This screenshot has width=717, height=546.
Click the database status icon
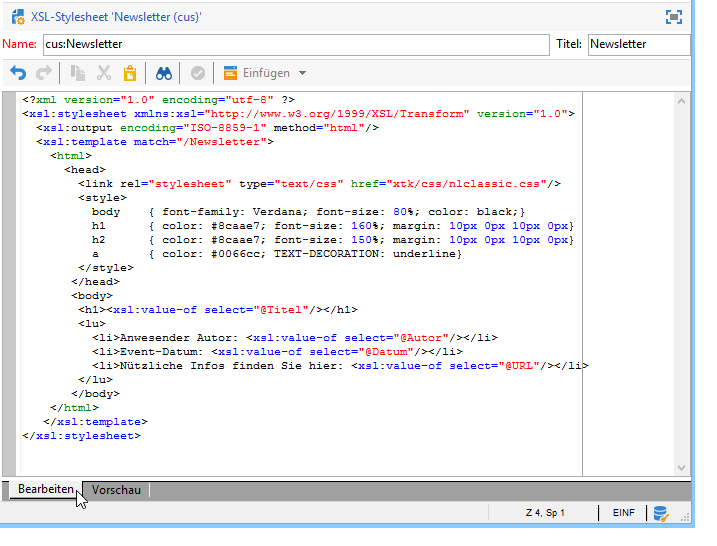pyautogui.click(x=661, y=514)
